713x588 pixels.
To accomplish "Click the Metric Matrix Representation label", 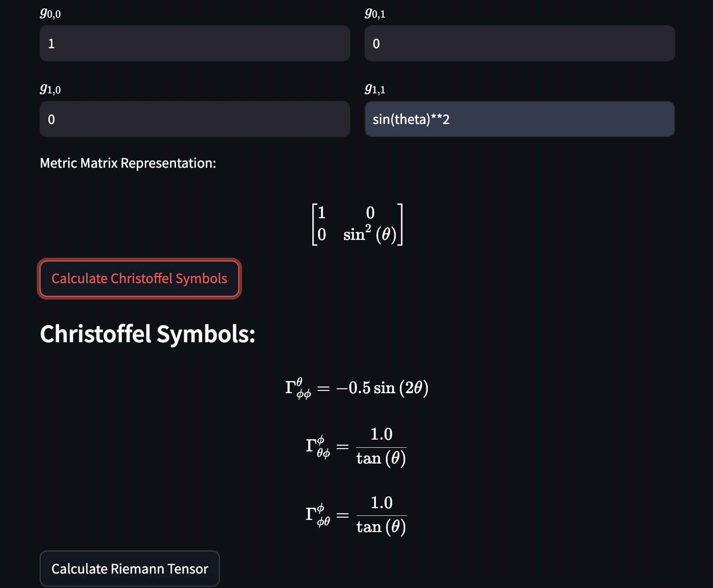I will (x=128, y=163).
